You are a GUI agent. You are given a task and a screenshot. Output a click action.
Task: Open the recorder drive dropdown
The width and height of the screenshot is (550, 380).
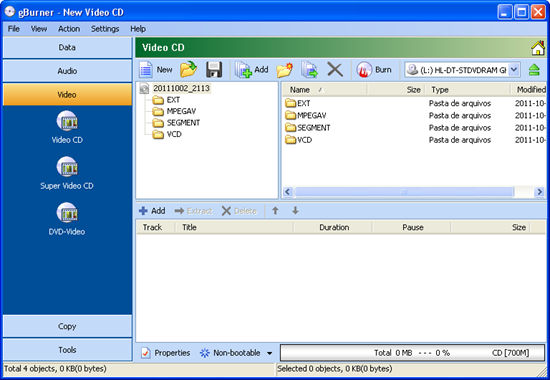tap(514, 70)
